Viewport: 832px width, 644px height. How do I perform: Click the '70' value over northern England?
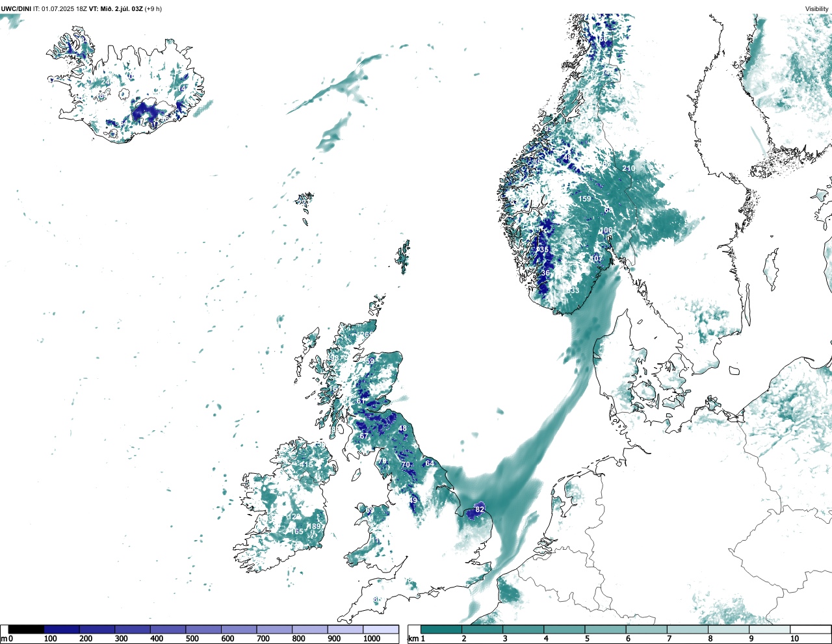pos(406,465)
